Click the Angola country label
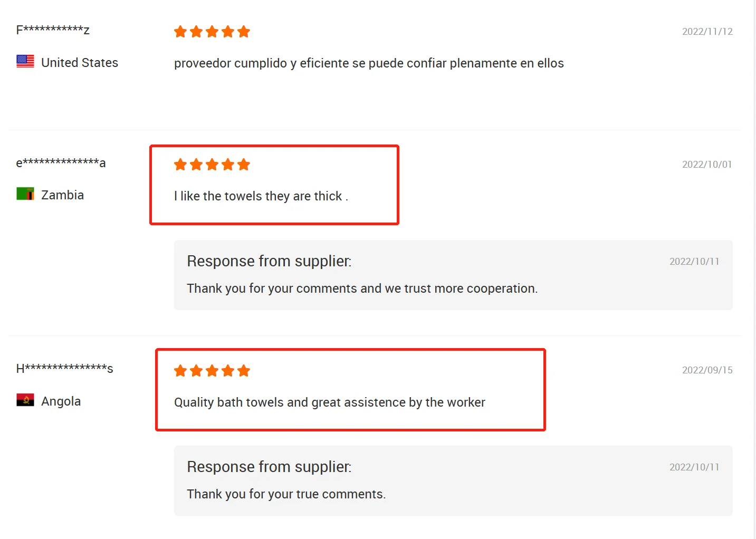756x539 pixels. [x=61, y=401]
